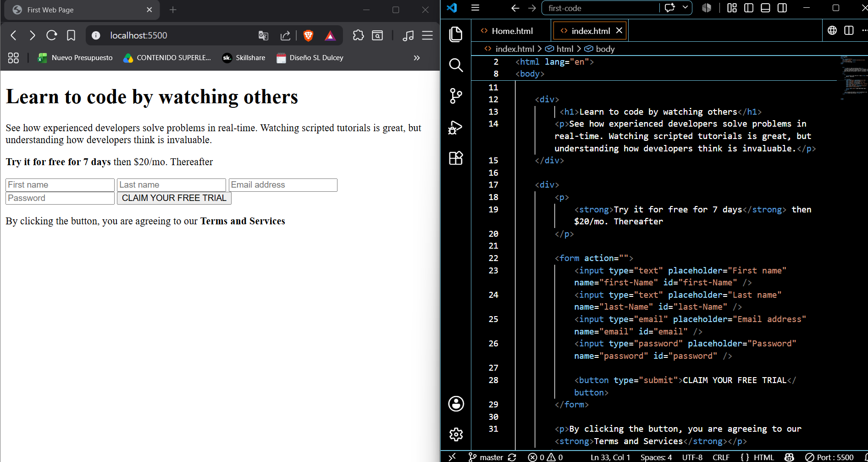Open Brave Shields lion icon
The image size is (868, 462).
pos(309,35)
